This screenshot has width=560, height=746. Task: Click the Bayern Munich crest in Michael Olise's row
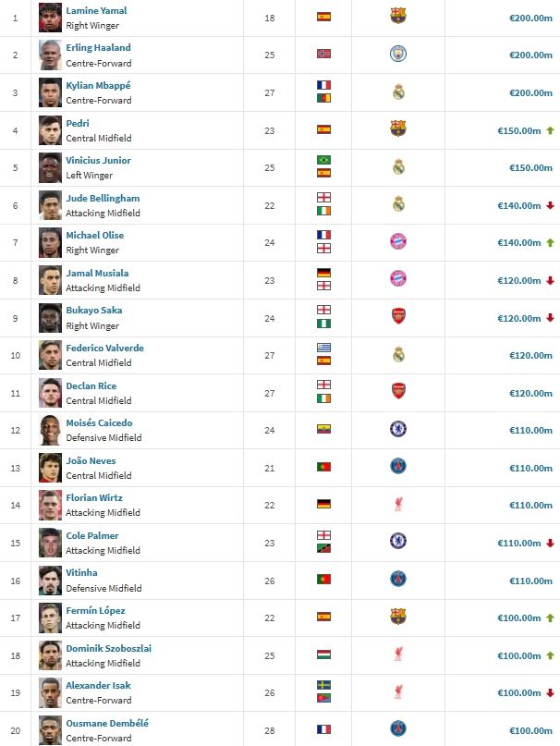coord(398,242)
